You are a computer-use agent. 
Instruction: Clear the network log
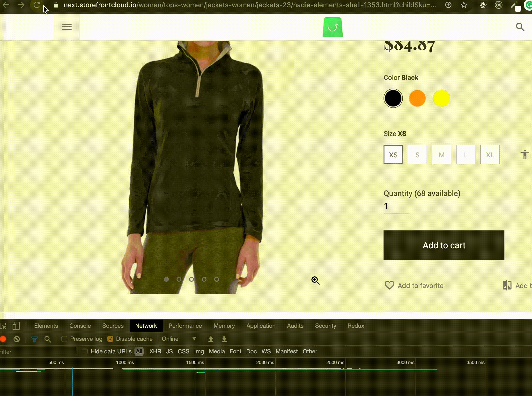click(17, 339)
